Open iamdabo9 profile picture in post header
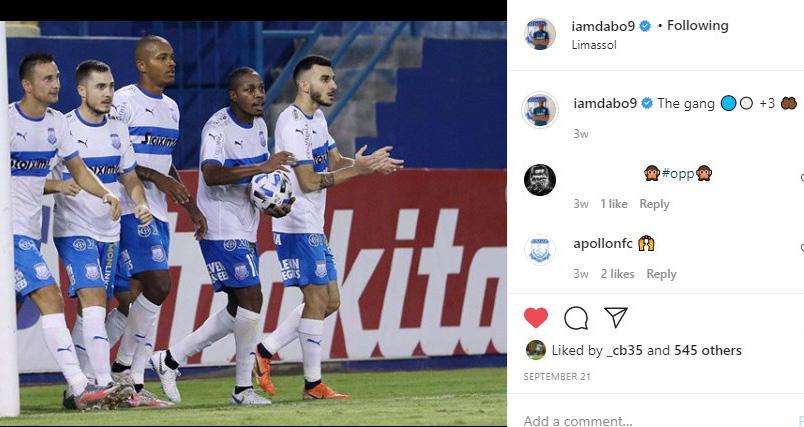 [540, 34]
